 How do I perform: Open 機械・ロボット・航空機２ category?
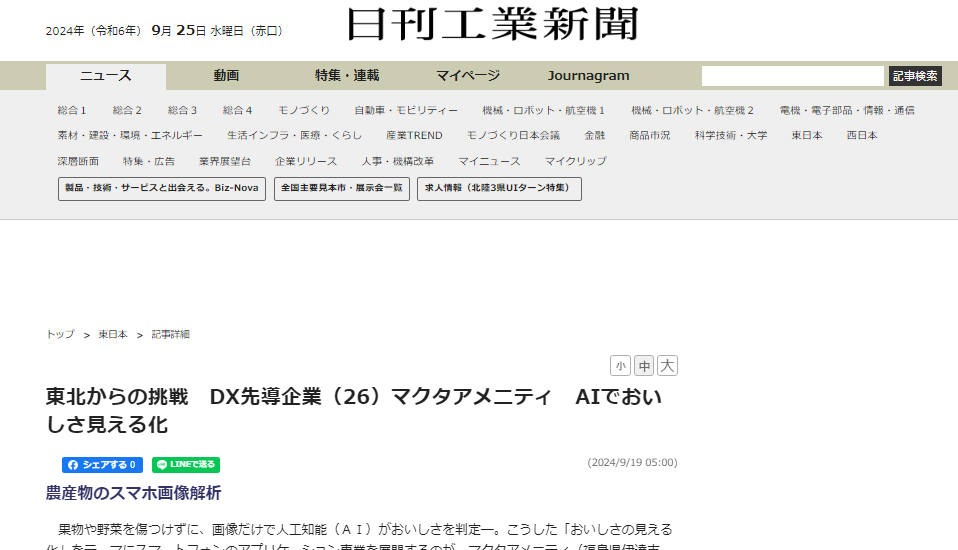692,110
